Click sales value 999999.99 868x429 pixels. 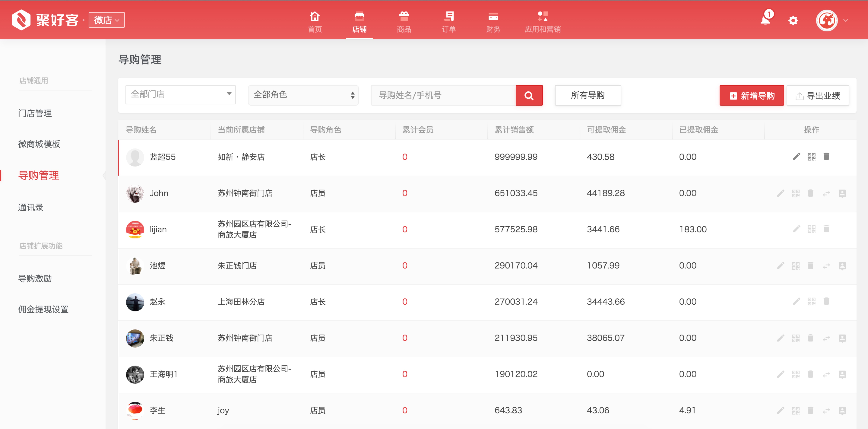click(x=516, y=157)
